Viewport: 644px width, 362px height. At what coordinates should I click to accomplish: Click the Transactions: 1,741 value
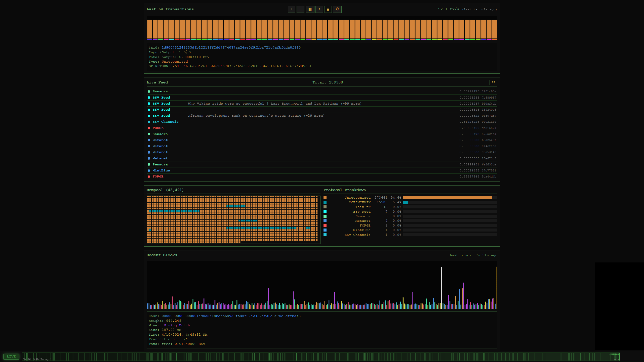184,339
